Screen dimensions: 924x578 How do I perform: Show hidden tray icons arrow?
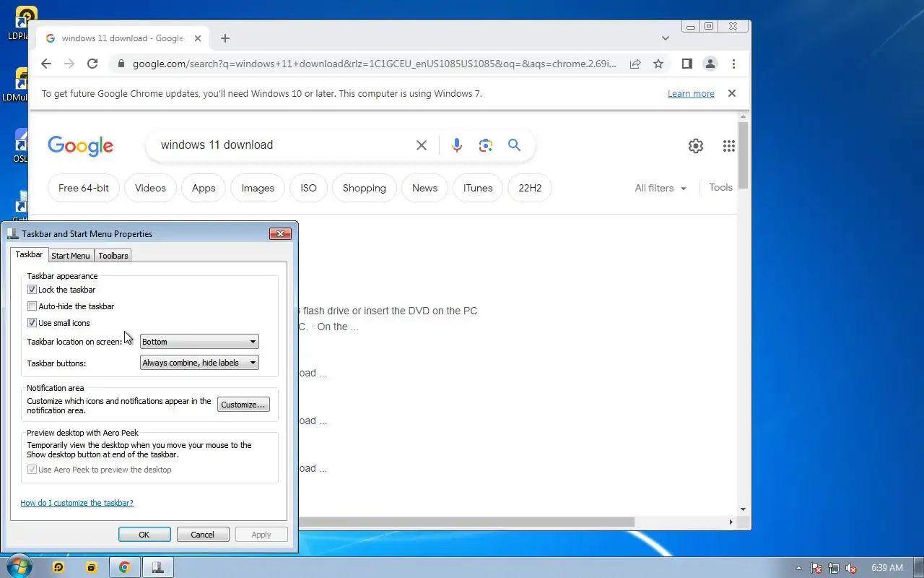click(x=798, y=568)
